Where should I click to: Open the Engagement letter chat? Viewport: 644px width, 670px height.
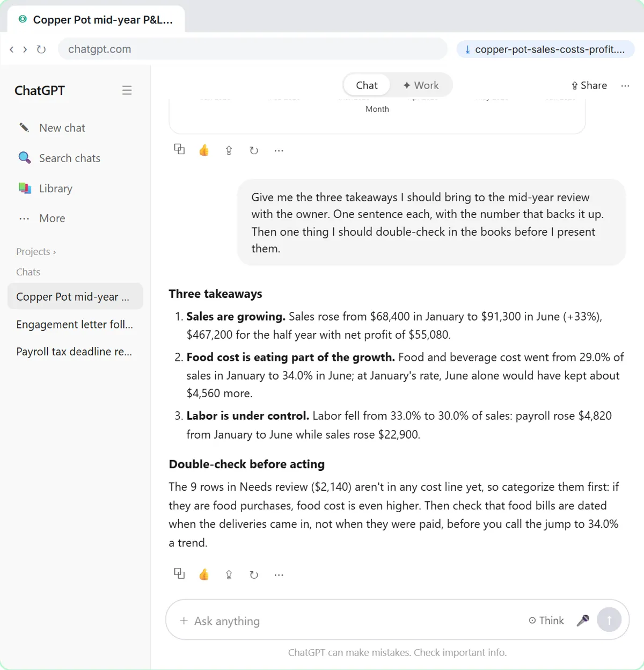point(75,324)
